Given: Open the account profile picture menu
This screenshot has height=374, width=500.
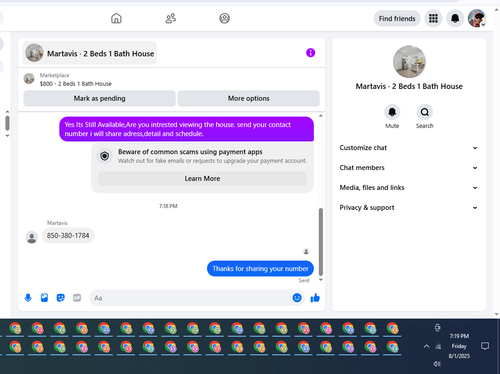Looking at the screenshot, I should 477,18.
